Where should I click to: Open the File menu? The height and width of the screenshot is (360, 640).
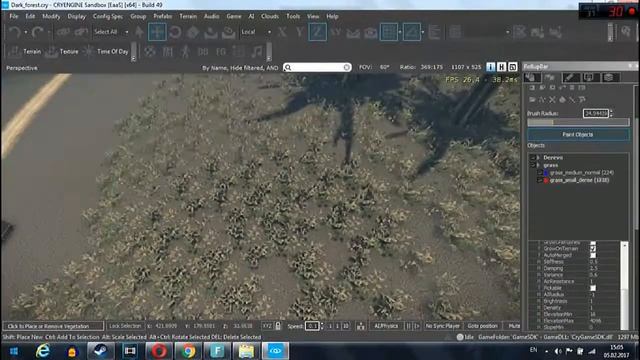pyautogui.click(x=14, y=16)
